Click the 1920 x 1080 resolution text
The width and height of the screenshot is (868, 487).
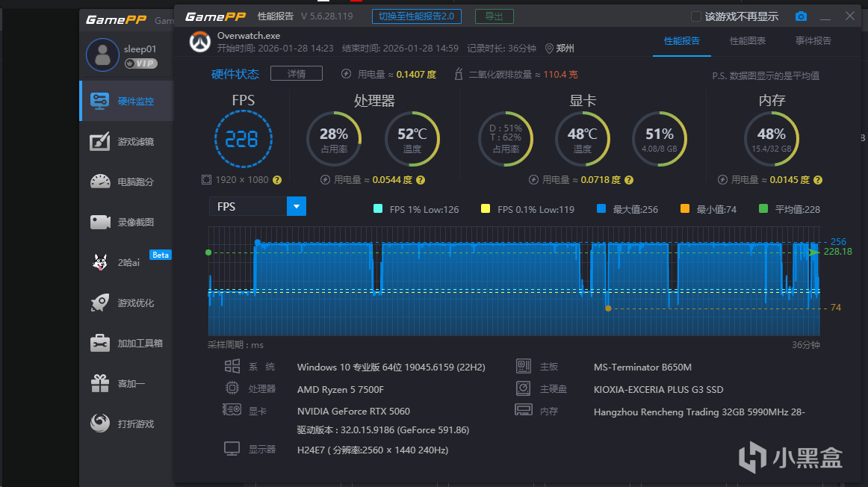pyautogui.click(x=242, y=180)
